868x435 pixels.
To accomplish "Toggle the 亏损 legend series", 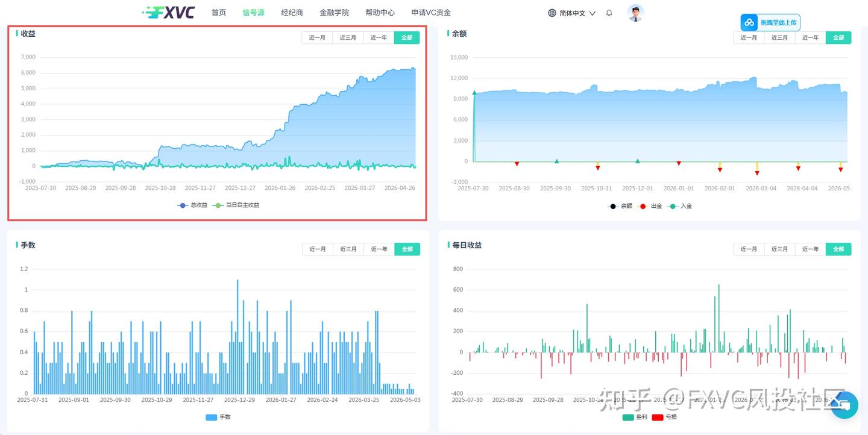I will point(664,417).
